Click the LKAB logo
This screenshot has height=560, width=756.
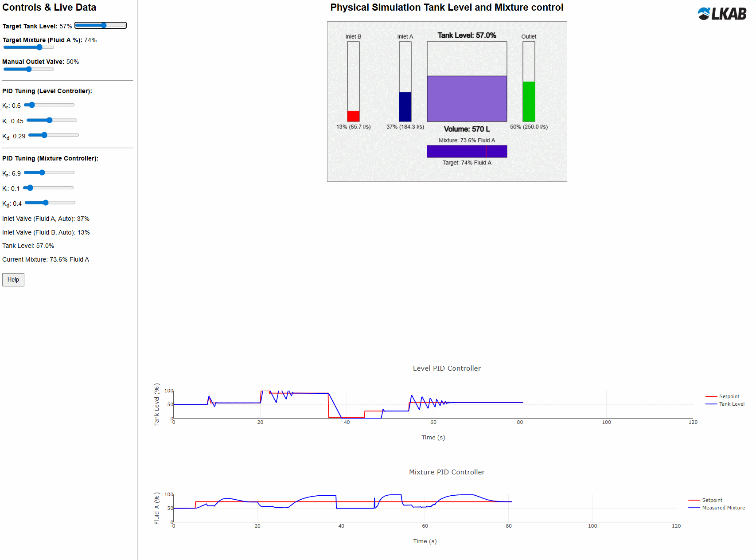[x=722, y=14]
